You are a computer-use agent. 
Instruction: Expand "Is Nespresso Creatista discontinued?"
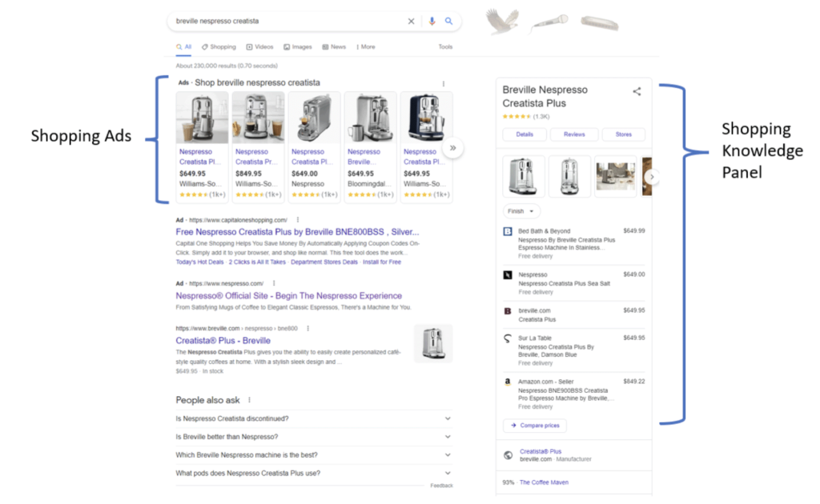(x=314, y=419)
